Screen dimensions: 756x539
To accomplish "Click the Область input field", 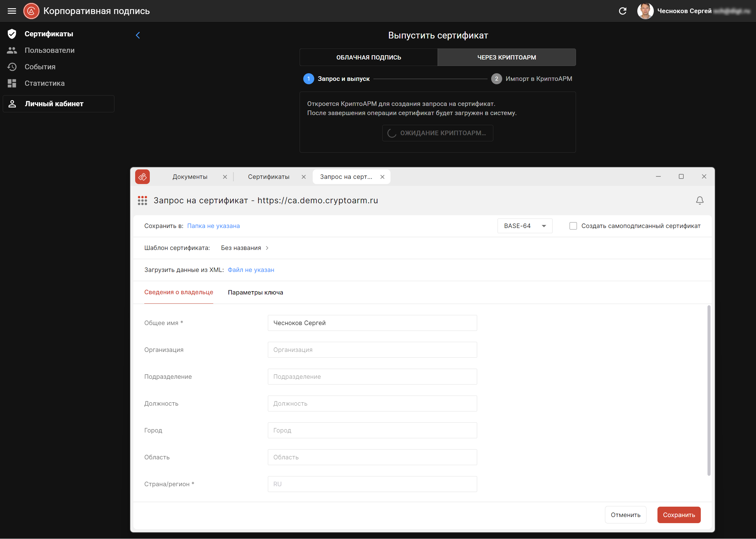I will point(372,457).
